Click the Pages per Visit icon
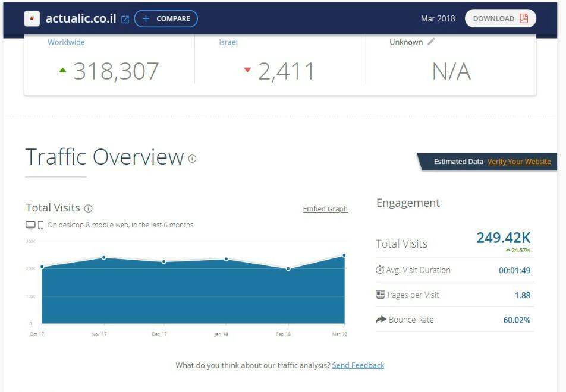Viewport: 566px width, 392px height. pyautogui.click(x=381, y=295)
